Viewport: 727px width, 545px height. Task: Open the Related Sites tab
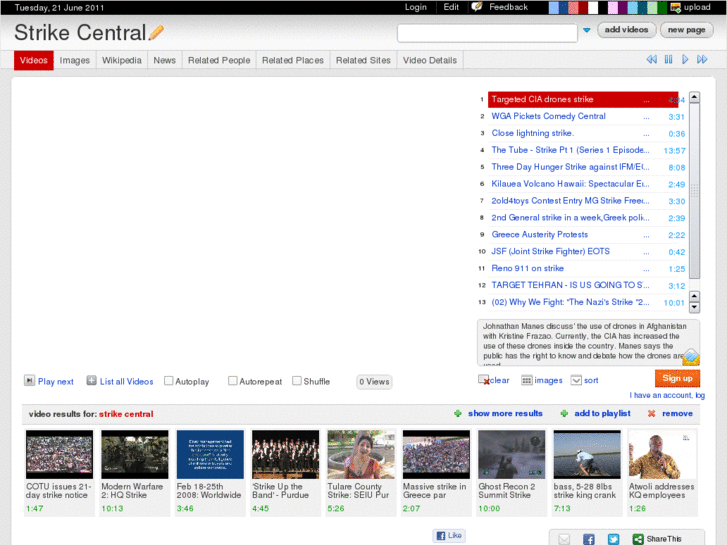click(363, 60)
